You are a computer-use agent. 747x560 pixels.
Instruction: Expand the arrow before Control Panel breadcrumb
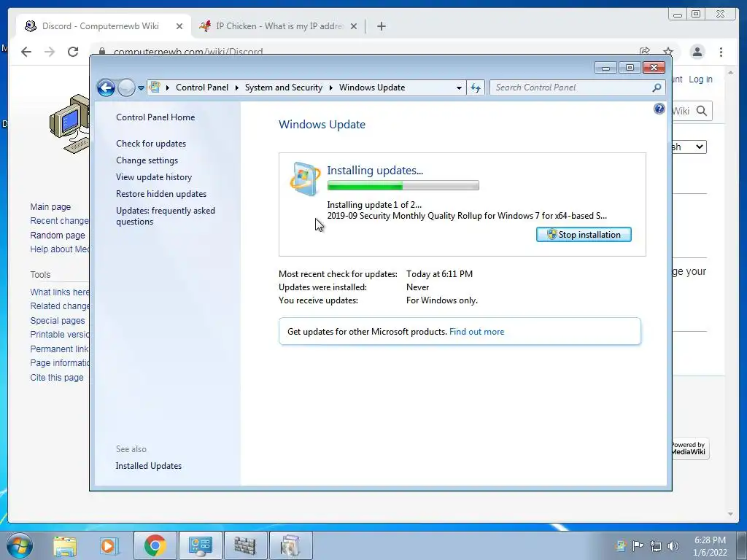[x=168, y=87]
